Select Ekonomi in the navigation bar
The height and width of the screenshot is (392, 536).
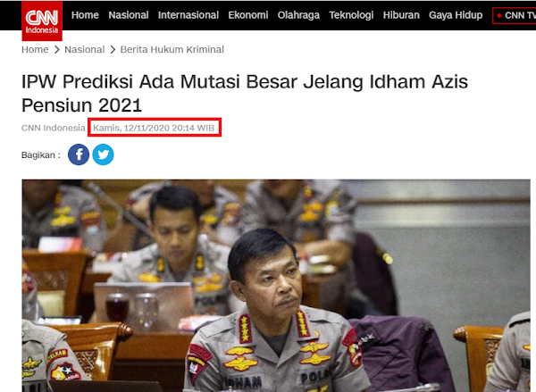248,15
